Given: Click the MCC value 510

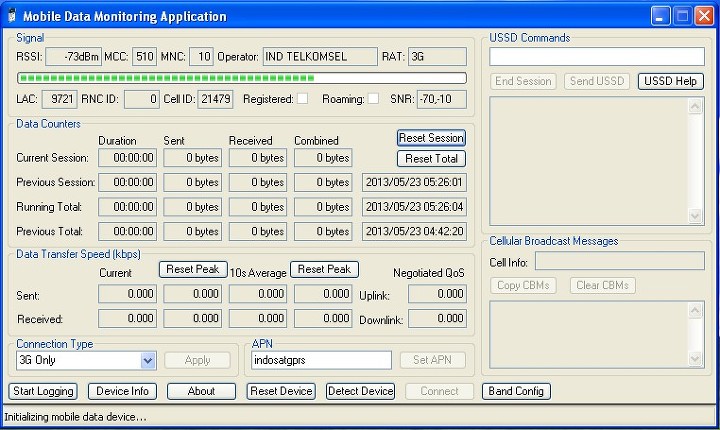Looking at the screenshot, I should pyautogui.click(x=144, y=57).
